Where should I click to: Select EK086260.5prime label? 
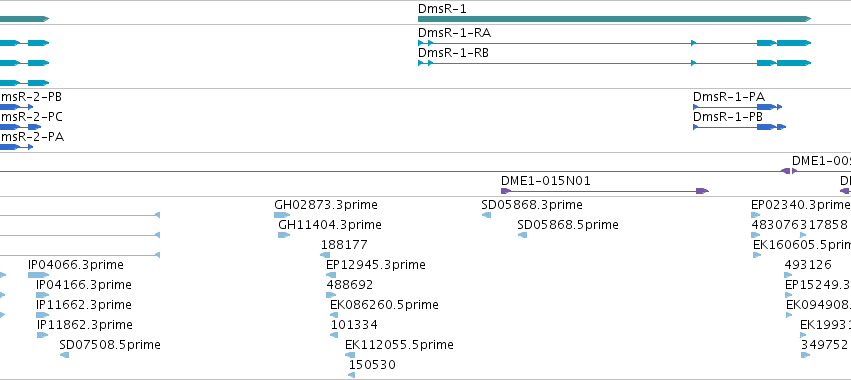click(x=384, y=305)
